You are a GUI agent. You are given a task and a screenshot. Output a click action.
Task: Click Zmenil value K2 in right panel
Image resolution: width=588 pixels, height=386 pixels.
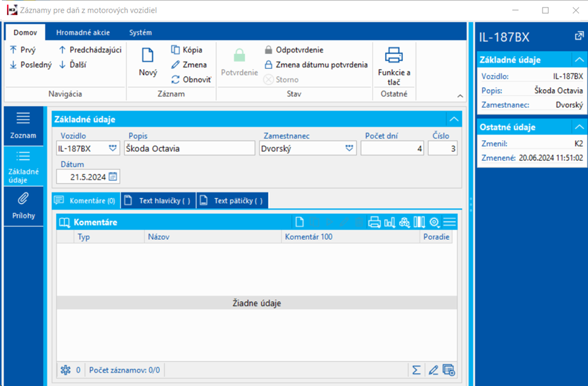click(579, 144)
